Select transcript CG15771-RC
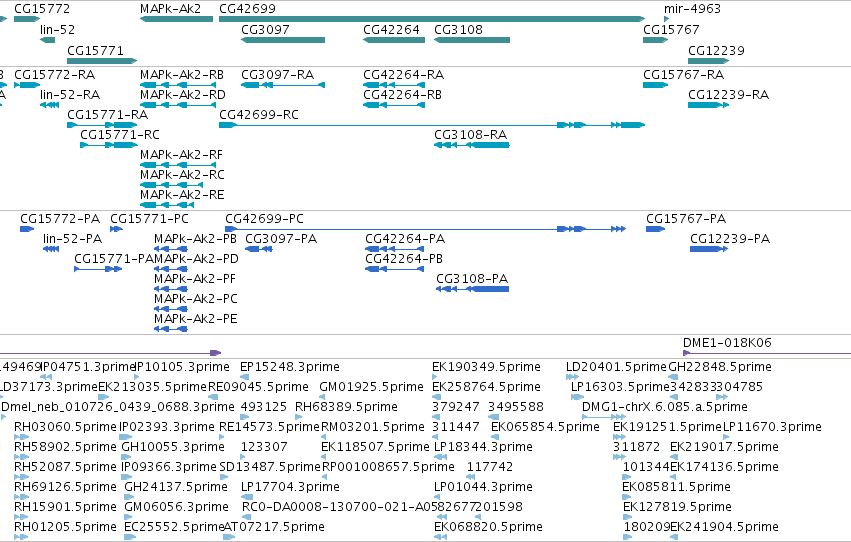The height and width of the screenshot is (542, 851). [109, 145]
